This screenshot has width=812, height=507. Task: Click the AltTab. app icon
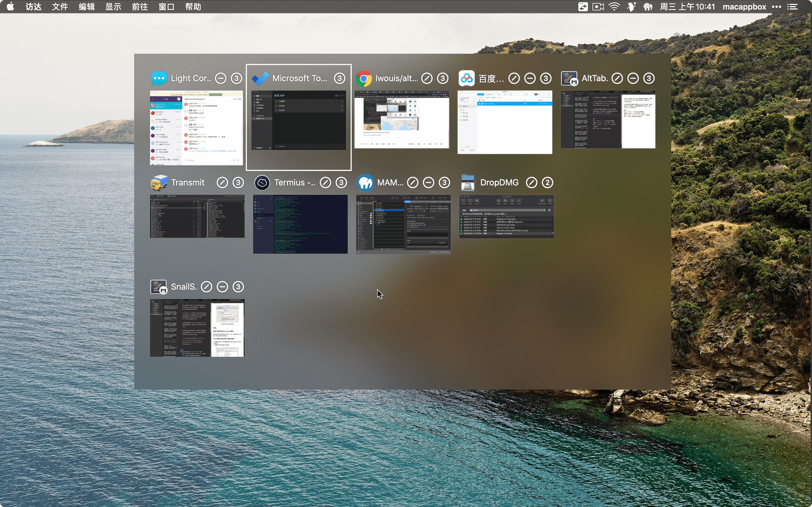pyautogui.click(x=569, y=78)
